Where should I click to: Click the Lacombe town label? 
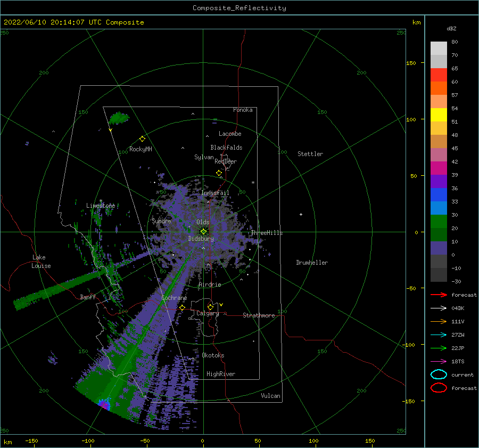pyautogui.click(x=230, y=134)
